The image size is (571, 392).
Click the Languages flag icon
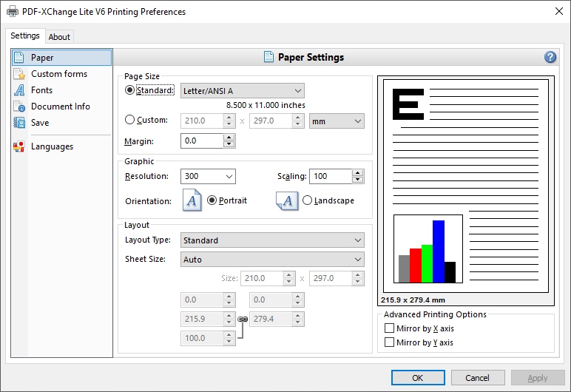click(x=19, y=146)
